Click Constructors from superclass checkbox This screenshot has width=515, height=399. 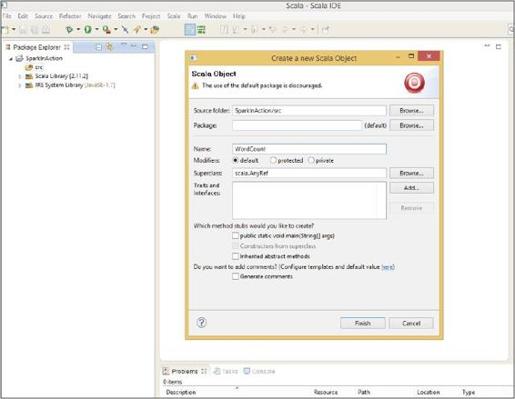click(x=235, y=246)
